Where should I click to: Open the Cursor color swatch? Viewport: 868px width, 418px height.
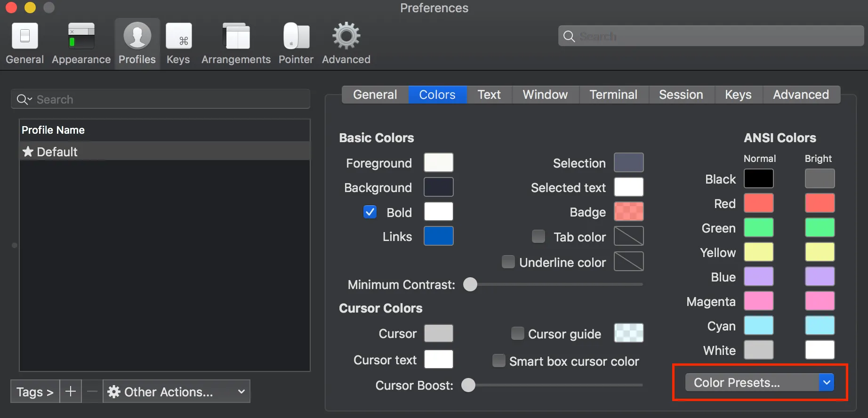pos(439,333)
